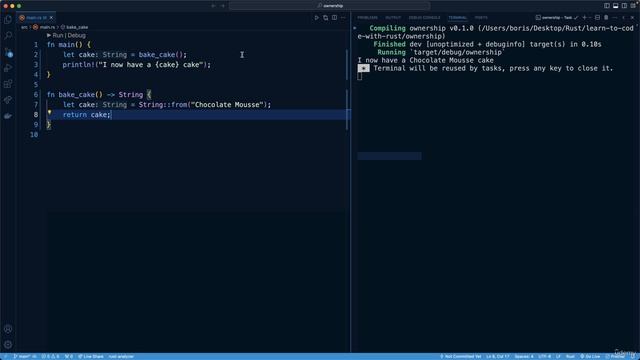Toggle the primary side bar layout icon
Screen dimensions: 640x360
click(607, 6)
